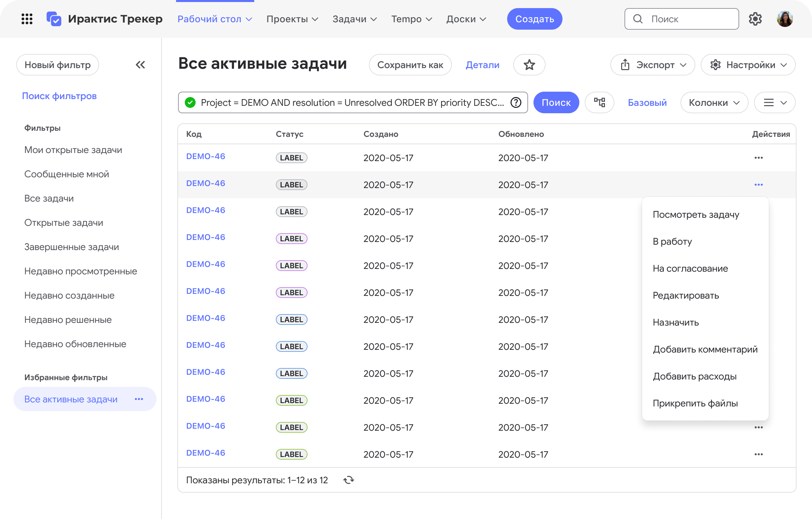Image resolution: width=812 pixels, height=519 pixels.
Task: Select На согласование menu entry
Action: click(x=705, y=268)
